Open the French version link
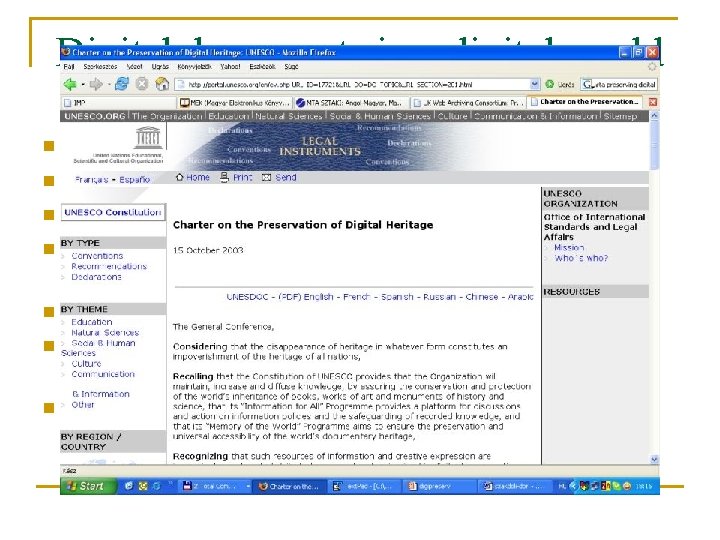Image resolution: width=720 pixels, height=540 pixels. (357, 297)
